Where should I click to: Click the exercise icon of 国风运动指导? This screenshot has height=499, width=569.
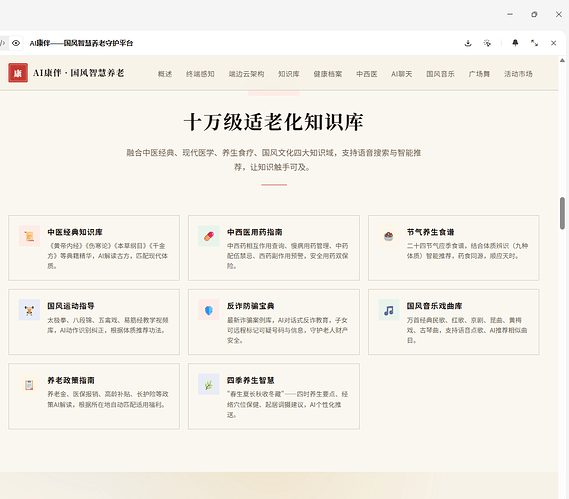[29, 310]
